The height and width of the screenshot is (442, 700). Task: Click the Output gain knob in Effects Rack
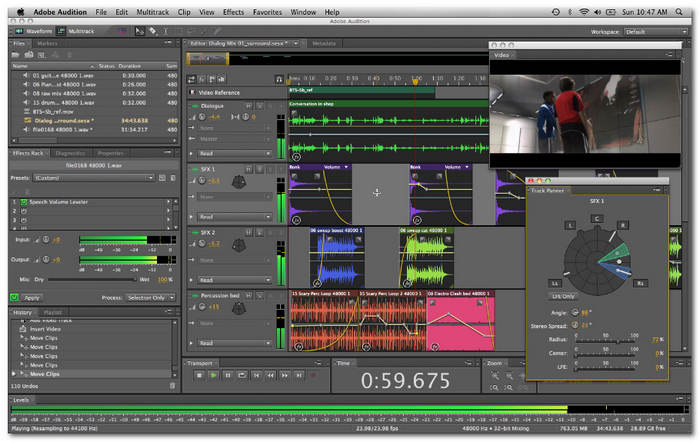point(46,259)
